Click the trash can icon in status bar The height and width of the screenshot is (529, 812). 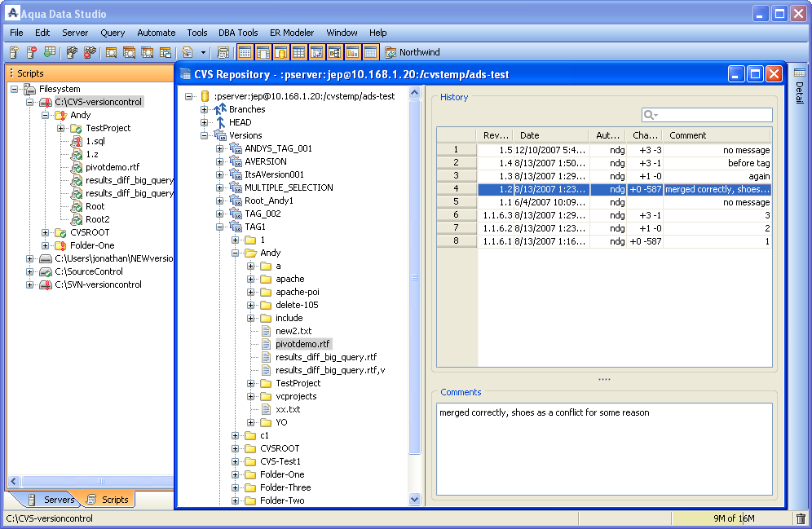click(x=800, y=518)
